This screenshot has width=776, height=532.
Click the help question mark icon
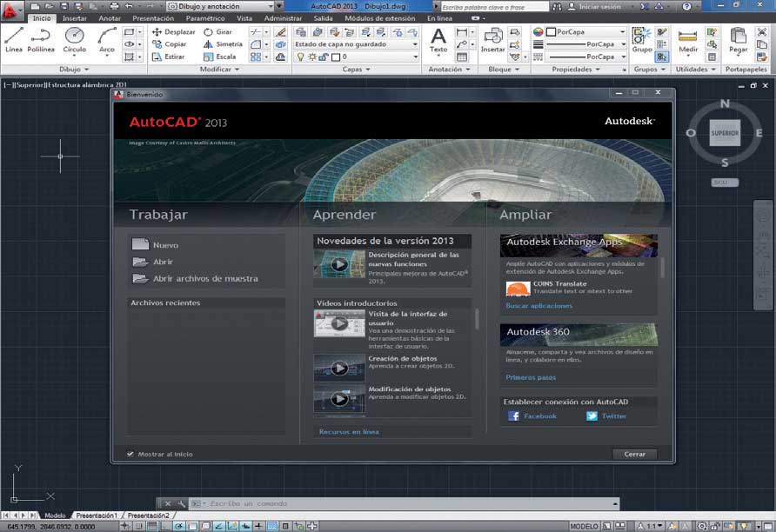pos(686,6)
